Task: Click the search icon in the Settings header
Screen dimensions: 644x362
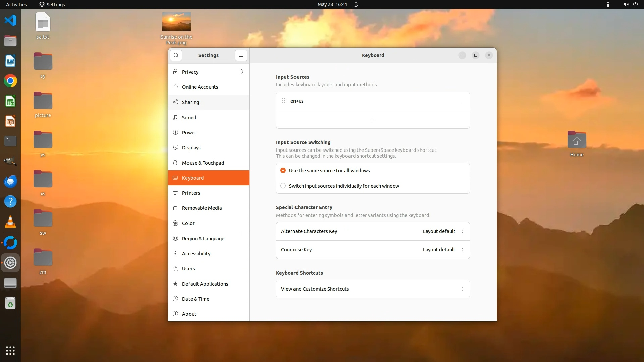Action: 176,55
